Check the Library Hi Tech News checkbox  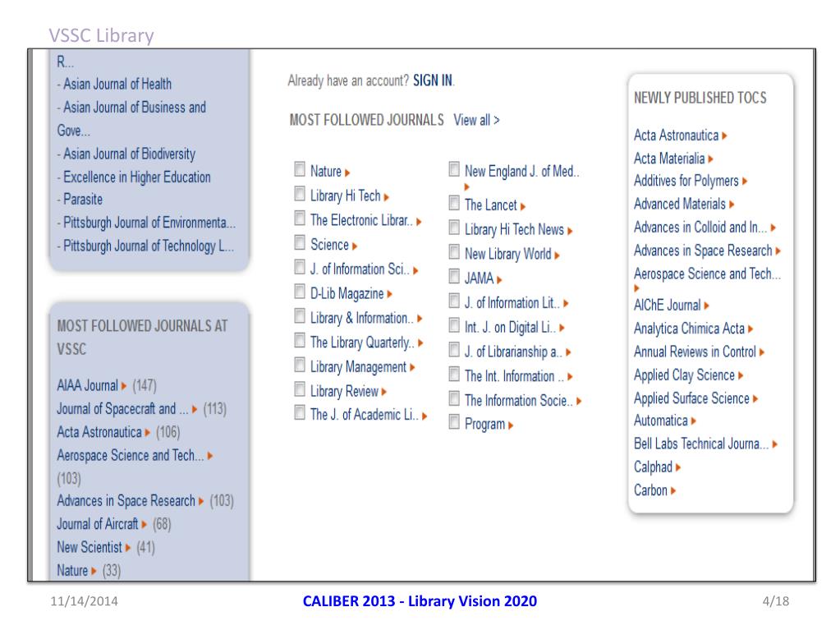(x=454, y=228)
